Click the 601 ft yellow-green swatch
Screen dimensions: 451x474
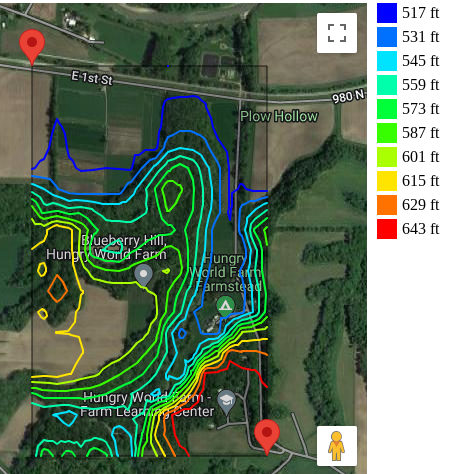pos(387,157)
